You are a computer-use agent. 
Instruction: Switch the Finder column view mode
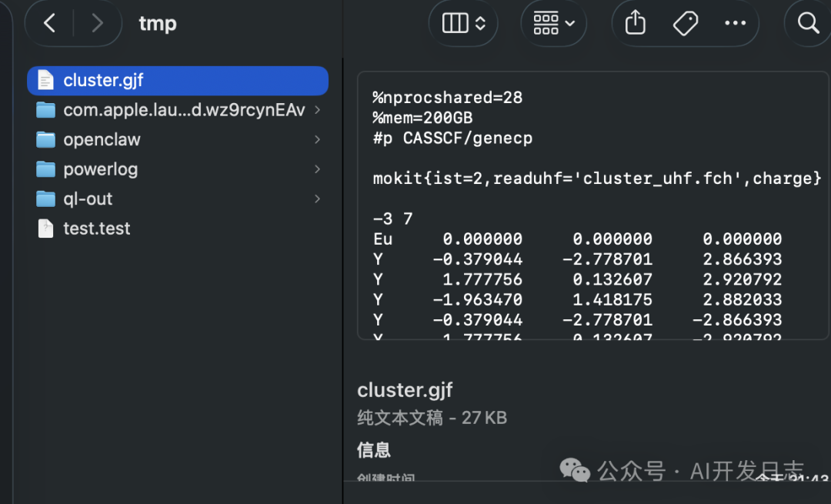464,23
